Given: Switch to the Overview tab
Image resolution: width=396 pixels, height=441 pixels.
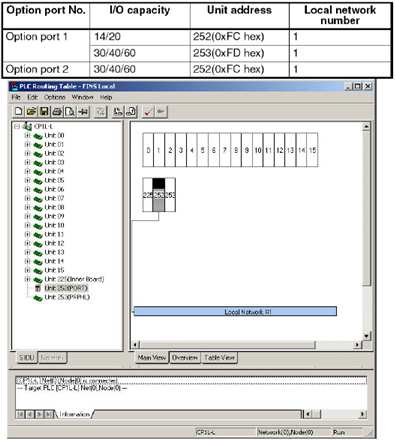Looking at the screenshot, I should coord(185,358).
